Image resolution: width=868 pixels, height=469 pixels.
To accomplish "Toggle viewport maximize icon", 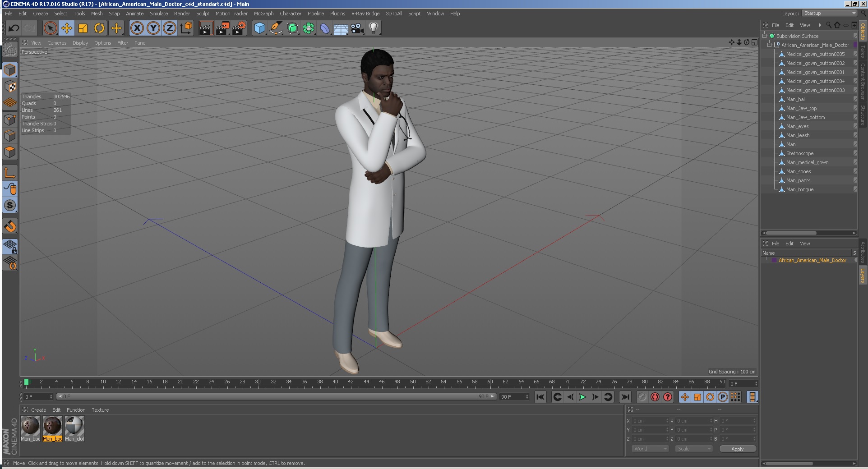I will pos(754,42).
